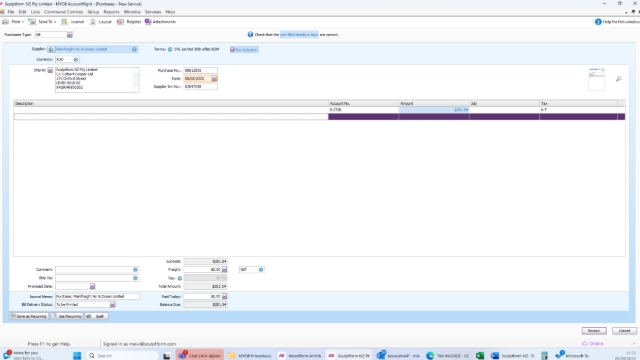Open the Date calendar picker
This screenshot has height=360, width=640.
pyautogui.click(x=214, y=78)
